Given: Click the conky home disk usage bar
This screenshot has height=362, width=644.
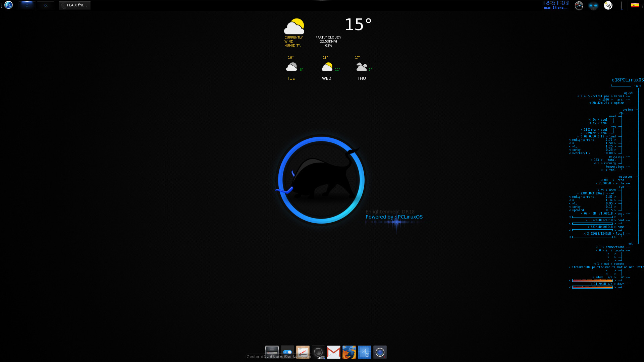Looking at the screenshot, I should [x=592, y=230].
